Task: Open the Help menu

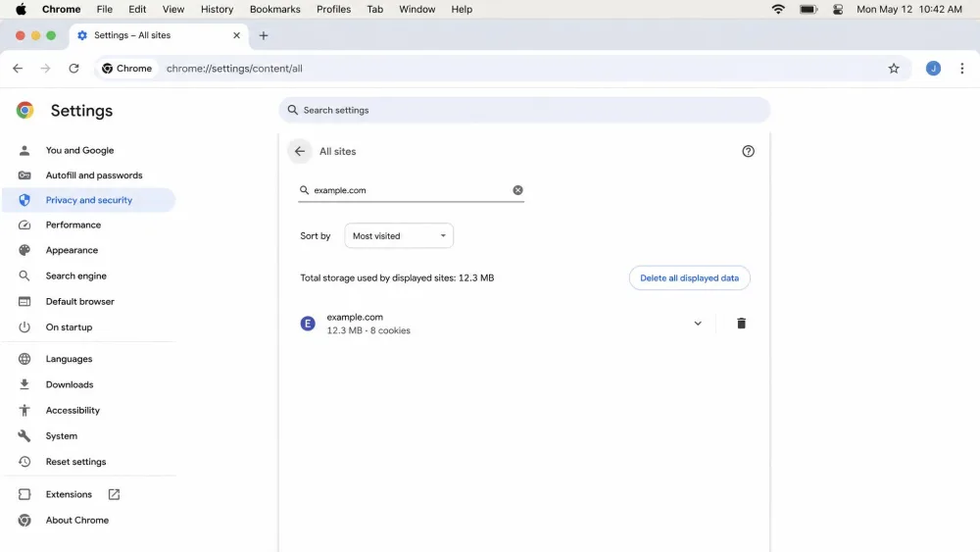Action: click(462, 9)
